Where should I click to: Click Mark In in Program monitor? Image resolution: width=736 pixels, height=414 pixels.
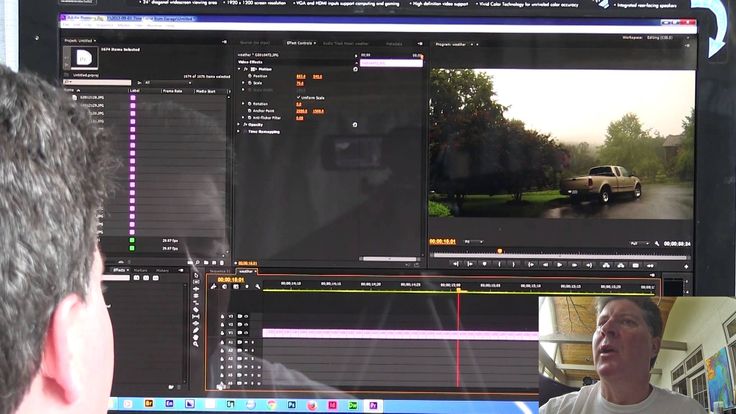point(499,265)
